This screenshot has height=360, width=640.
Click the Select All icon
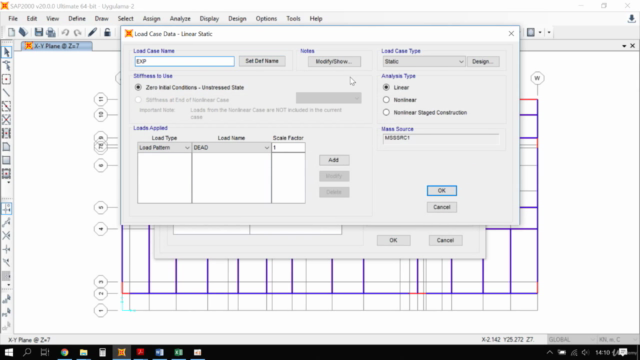point(7,299)
